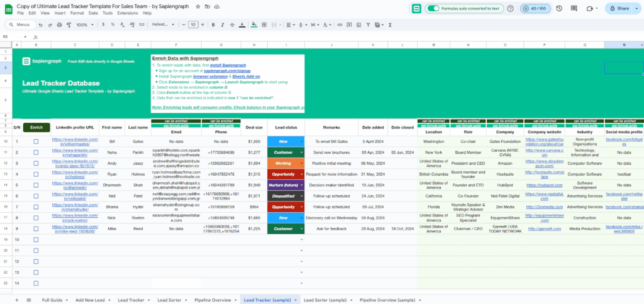Apply italic formatting
Screen dimensions: 644x304
tap(223, 25)
